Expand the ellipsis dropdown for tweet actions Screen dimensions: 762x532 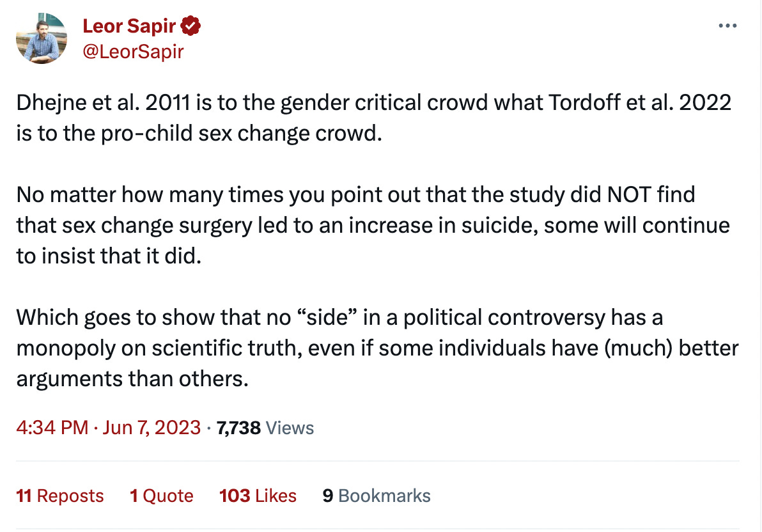(727, 24)
